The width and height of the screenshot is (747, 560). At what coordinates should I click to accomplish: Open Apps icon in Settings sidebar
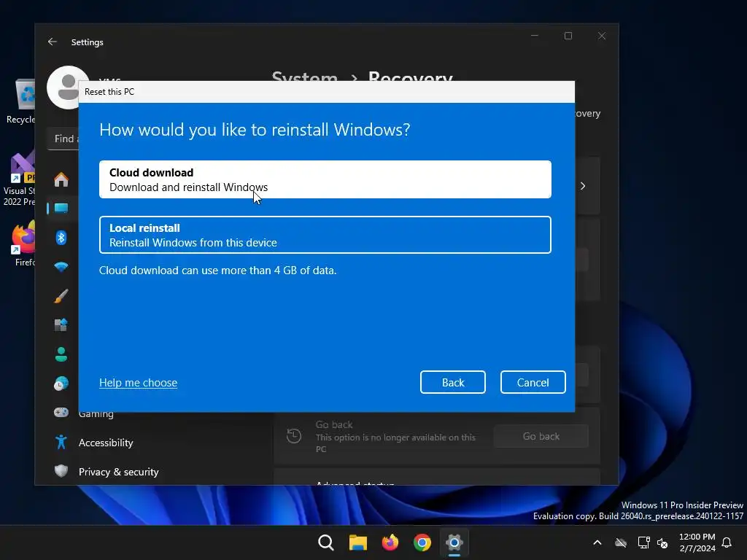pyautogui.click(x=61, y=324)
